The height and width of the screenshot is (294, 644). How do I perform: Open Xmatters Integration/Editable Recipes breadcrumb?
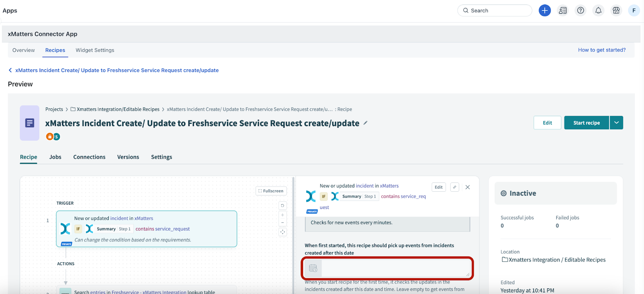click(118, 109)
